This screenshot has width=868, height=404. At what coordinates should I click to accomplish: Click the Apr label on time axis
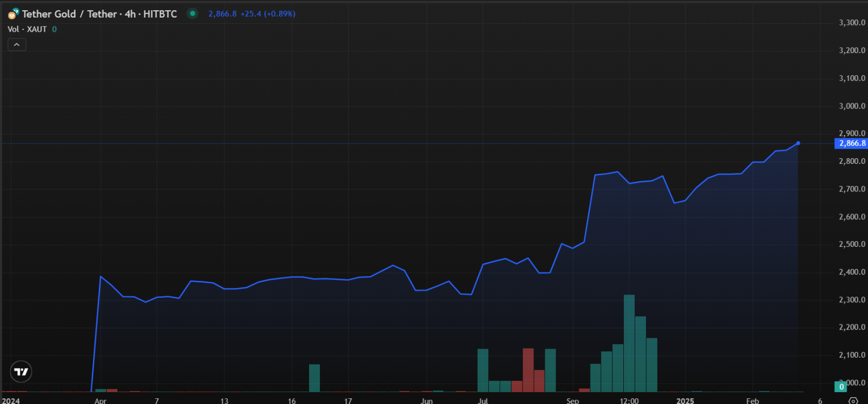pyautogui.click(x=100, y=400)
